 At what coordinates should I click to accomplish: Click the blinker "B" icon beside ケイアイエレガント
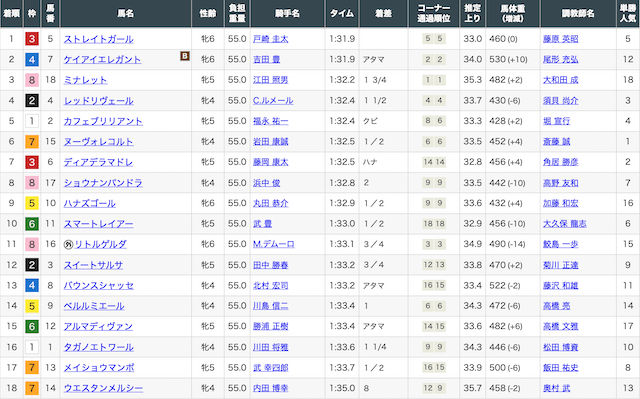point(184,56)
